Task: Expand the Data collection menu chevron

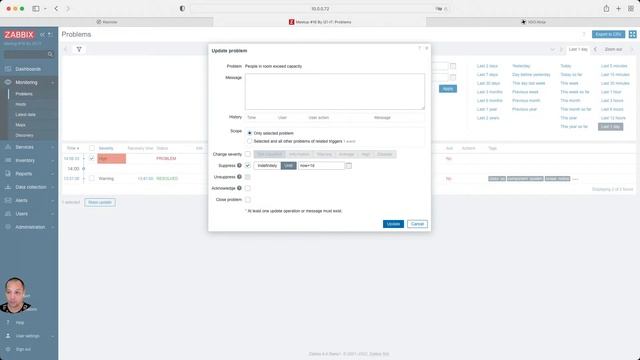Action: (53, 187)
